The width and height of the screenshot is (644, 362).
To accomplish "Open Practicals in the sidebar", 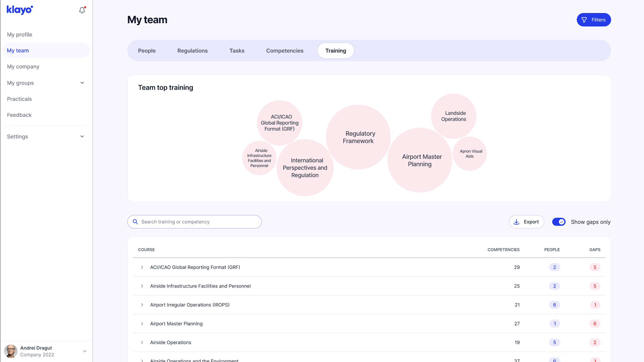I will point(19,99).
